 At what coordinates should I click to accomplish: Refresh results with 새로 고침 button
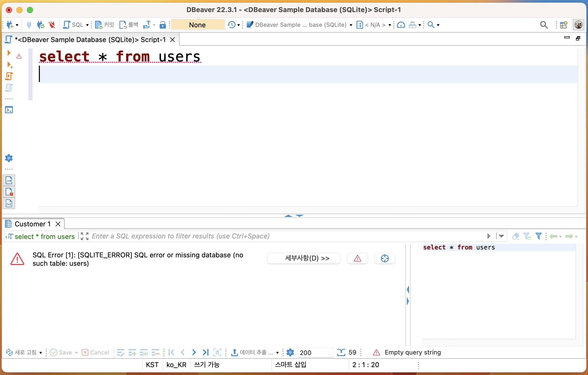[x=21, y=352]
